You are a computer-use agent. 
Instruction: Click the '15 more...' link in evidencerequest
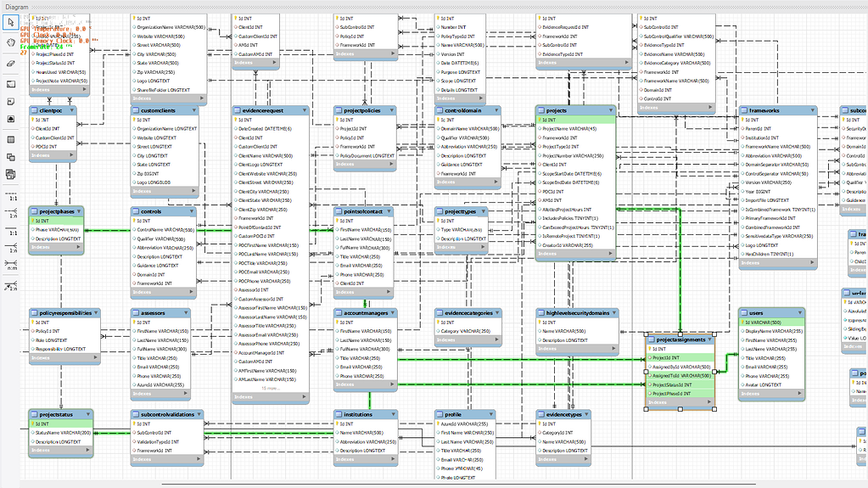271,388
